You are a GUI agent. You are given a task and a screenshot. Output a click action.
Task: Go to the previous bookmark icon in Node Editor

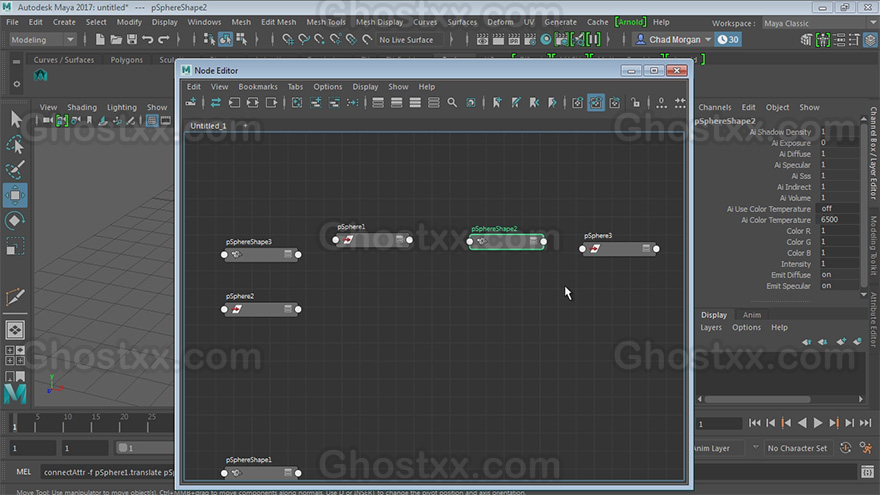534,102
